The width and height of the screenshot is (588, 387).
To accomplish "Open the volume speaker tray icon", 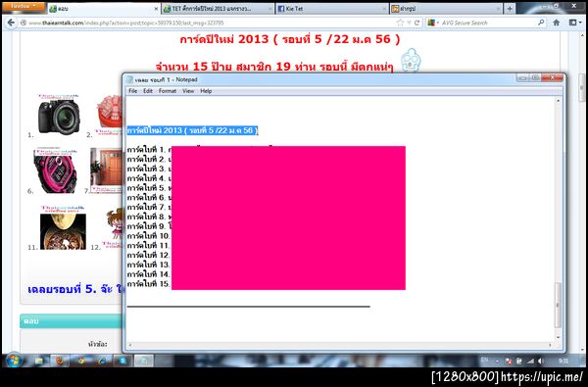I will point(540,361).
